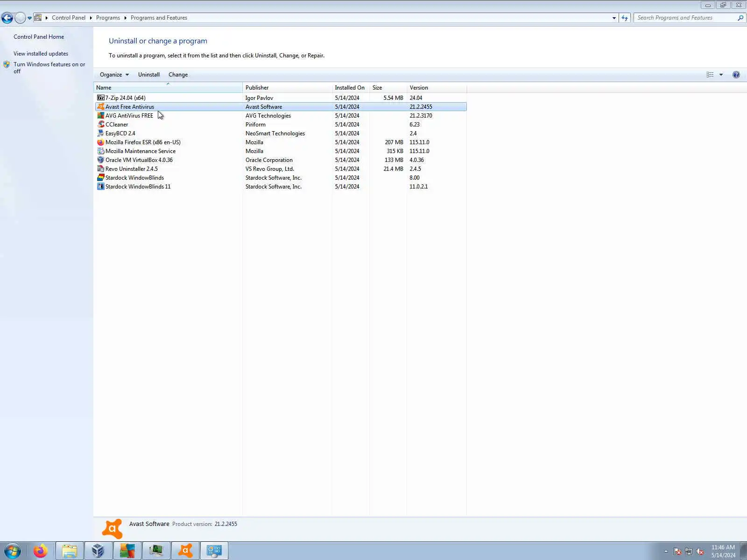Select the CCleaner program name
Screen dimensions: 747x560
[x=117, y=125]
